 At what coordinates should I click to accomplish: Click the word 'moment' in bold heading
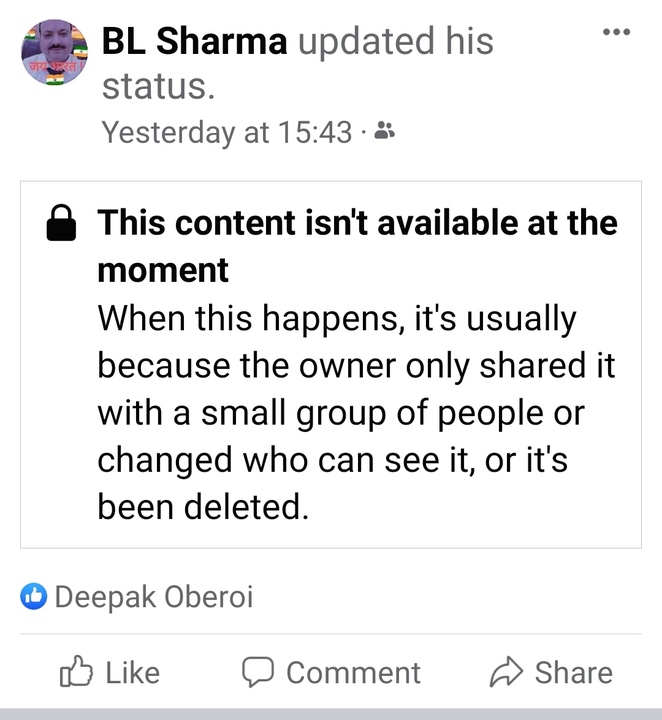click(163, 270)
